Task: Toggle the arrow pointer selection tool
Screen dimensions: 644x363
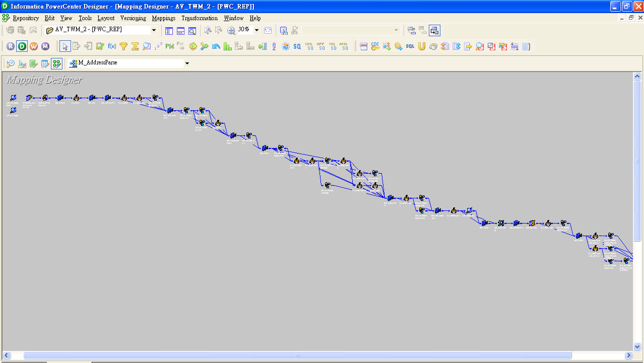Action: click(65, 46)
